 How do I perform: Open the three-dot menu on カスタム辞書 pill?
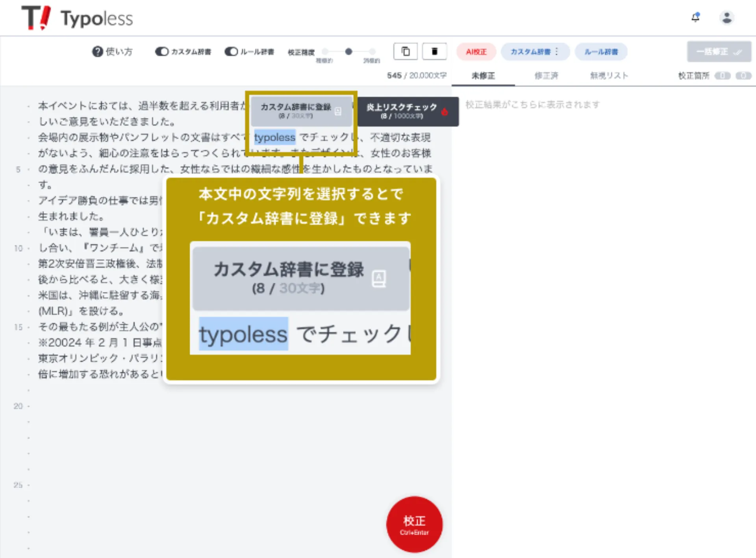(x=557, y=52)
